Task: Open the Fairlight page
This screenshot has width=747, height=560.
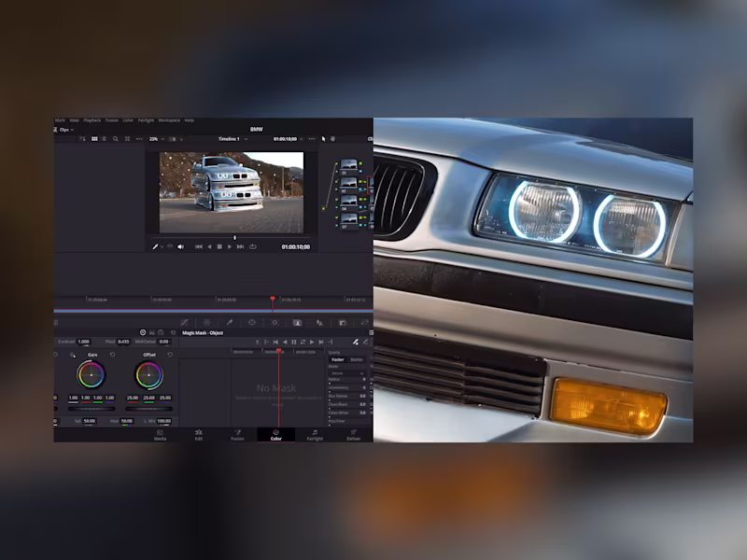Action: [x=317, y=434]
